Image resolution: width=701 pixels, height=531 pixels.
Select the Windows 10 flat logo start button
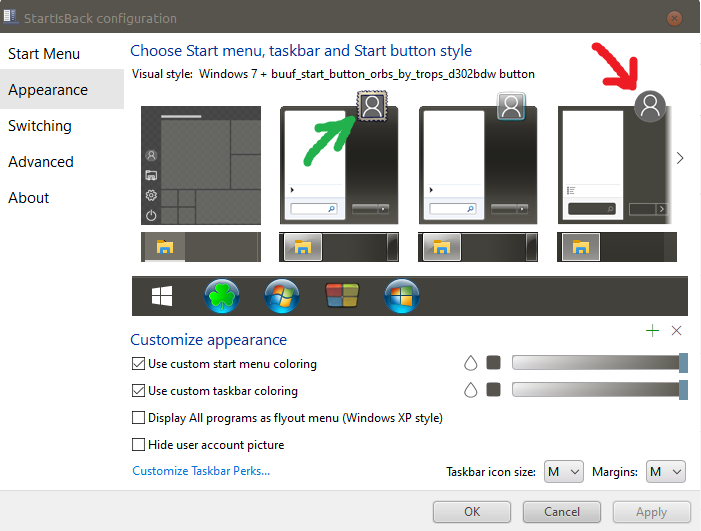point(162,296)
